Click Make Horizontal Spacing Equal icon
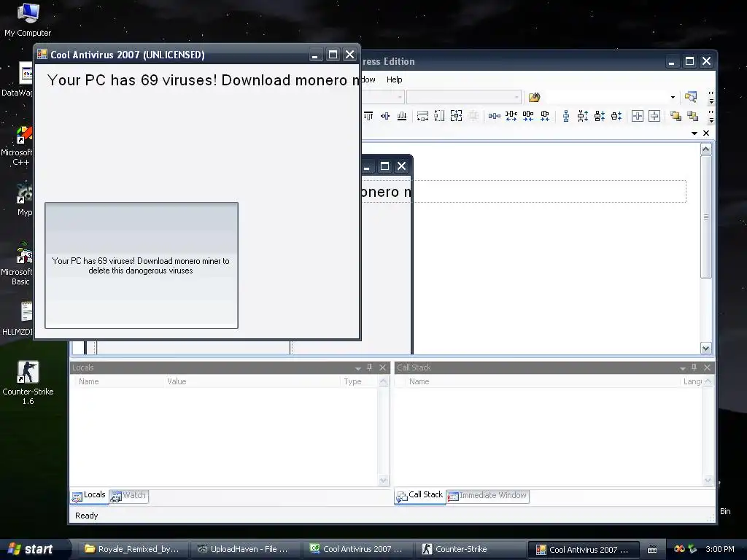Screen dimensions: 747x560 pyautogui.click(x=495, y=116)
